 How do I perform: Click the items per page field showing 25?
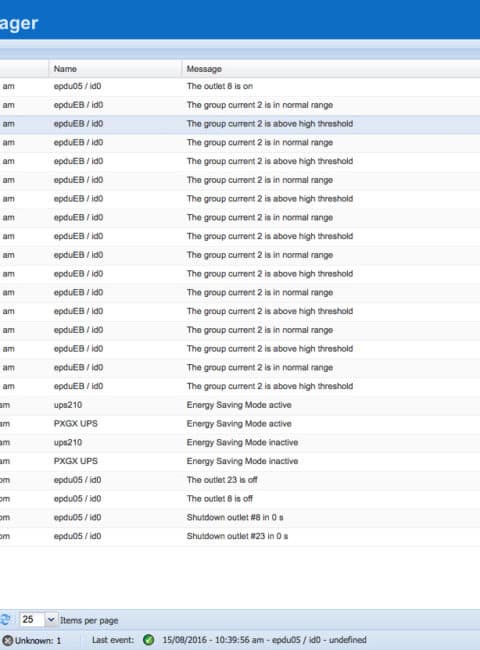click(x=32, y=620)
